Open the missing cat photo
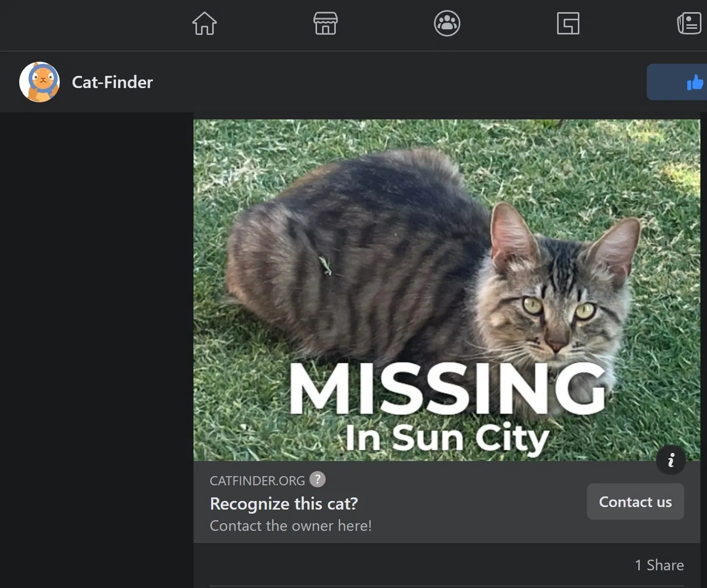707x588 pixels. click(x=447, y=290)
